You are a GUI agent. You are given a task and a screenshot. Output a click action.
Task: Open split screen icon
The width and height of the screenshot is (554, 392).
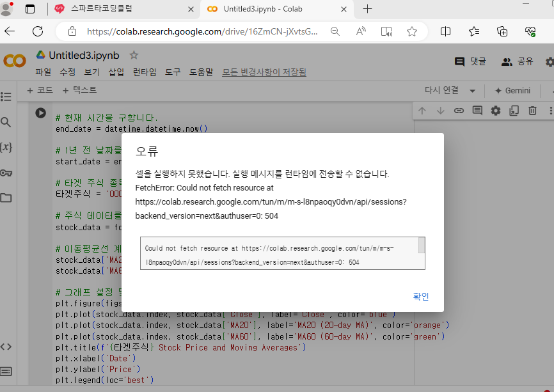click(445, 31)
